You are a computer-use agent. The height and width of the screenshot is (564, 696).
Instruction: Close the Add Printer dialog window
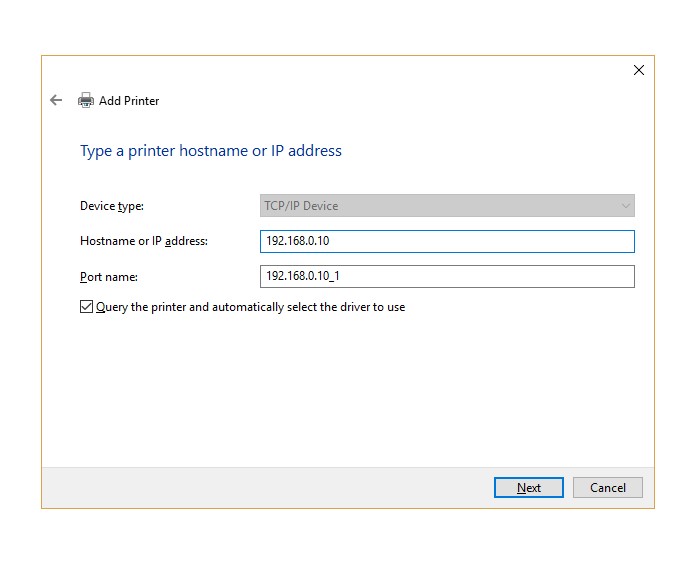[639, 70]
